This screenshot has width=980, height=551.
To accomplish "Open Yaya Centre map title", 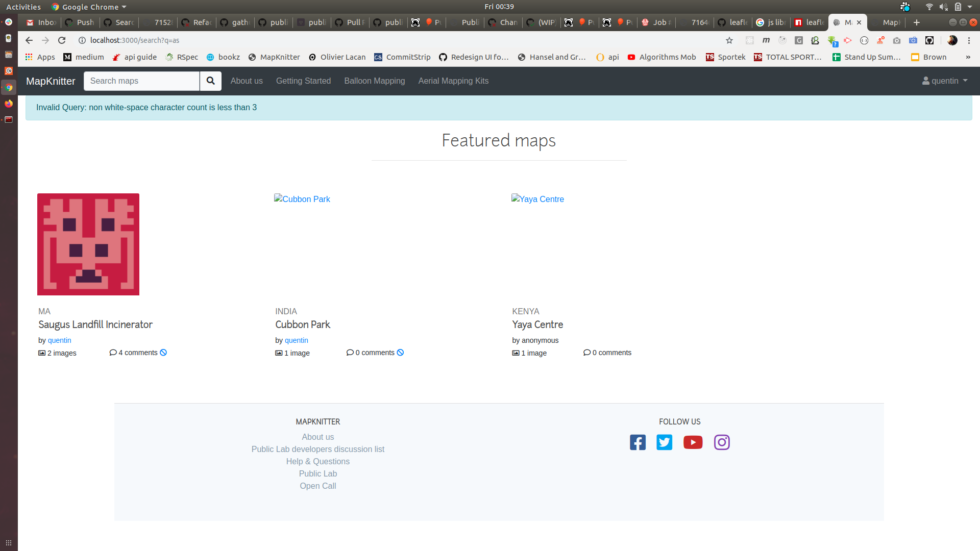I will tap(537, 324).
